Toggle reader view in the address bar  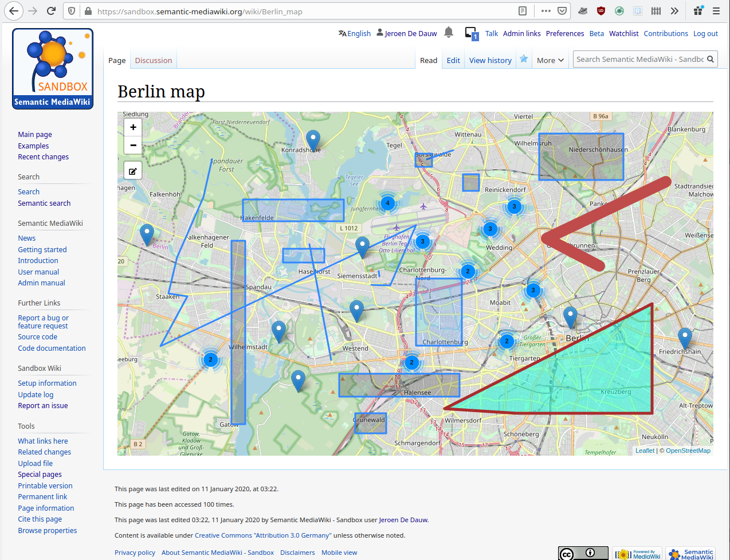tap(523, 10)
